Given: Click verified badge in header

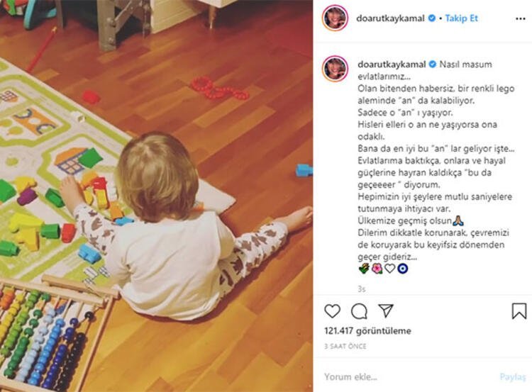Looking at the screenshot, I should click(431, 18).
